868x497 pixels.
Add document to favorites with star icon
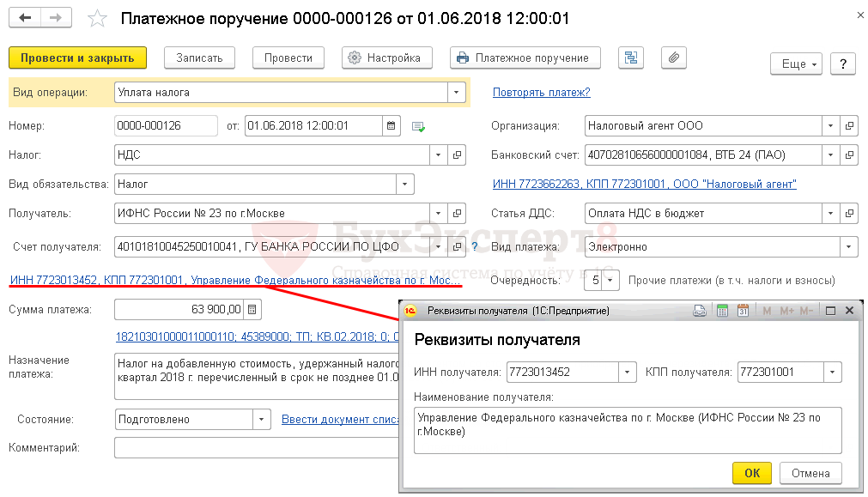(x=99, y=18)
